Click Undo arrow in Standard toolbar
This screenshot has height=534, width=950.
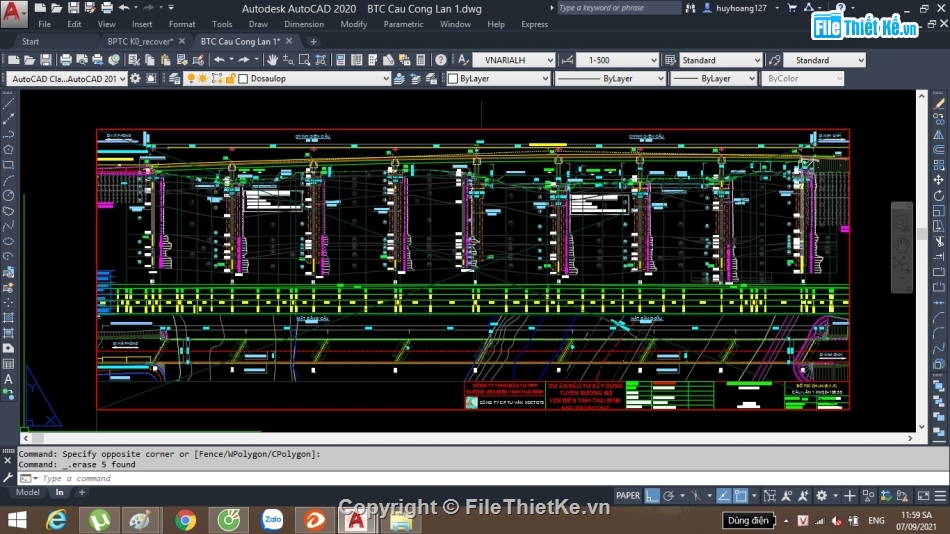pos(220,60)
